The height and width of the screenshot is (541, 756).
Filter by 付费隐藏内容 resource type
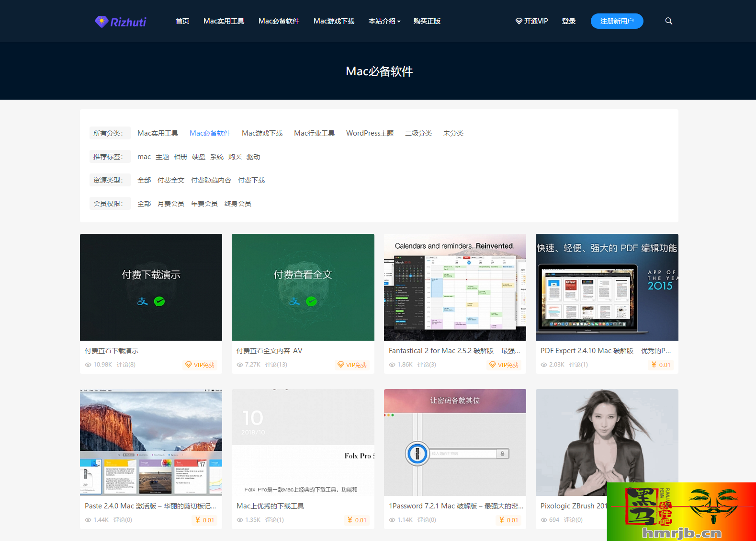point(211,180)
